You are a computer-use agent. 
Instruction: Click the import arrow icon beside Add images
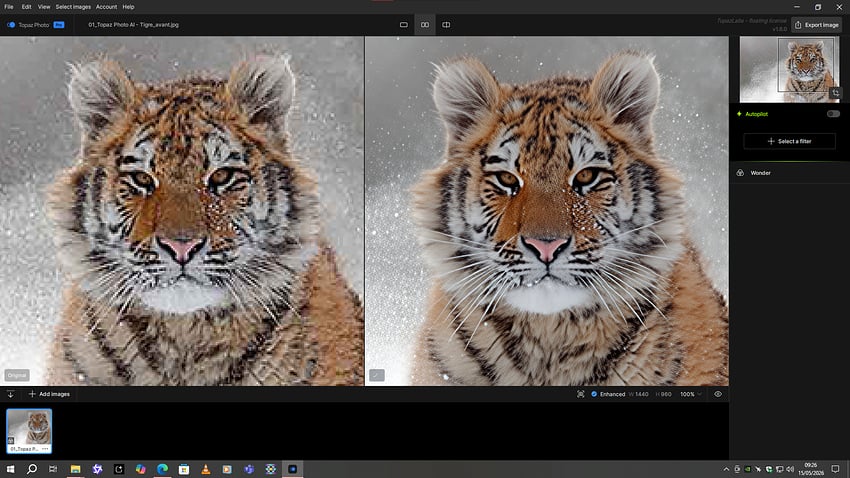point(10,394)
